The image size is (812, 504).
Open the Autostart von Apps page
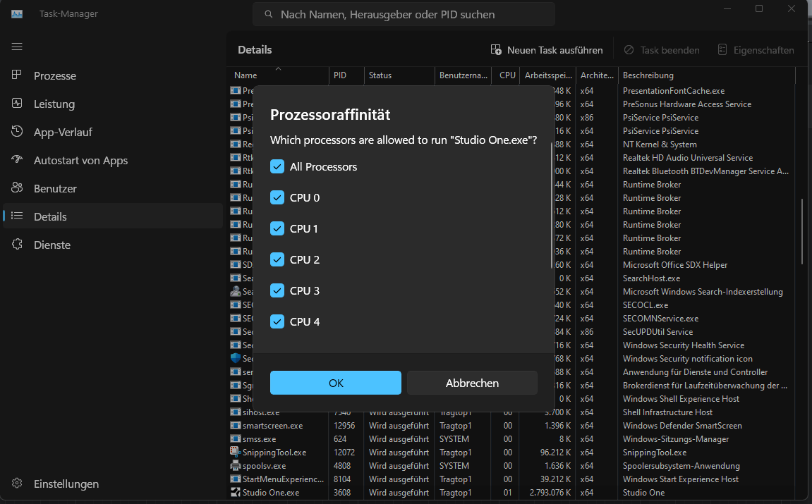pyautogui.click(x=113, y=161)
